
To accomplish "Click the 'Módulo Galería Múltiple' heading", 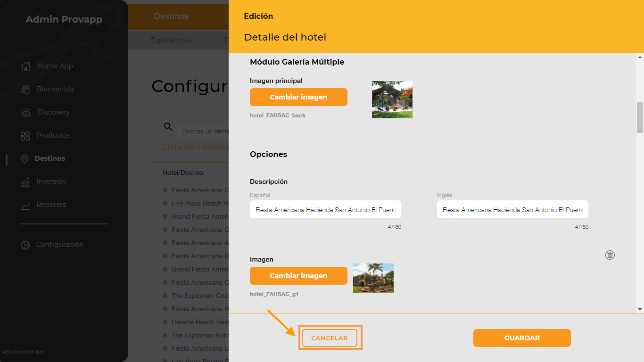I will pos(297,62).
